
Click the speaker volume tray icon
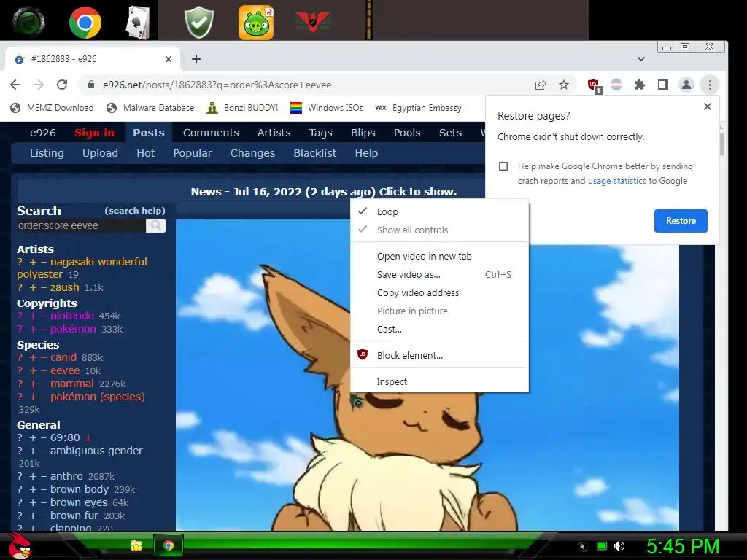click(619, 546)
